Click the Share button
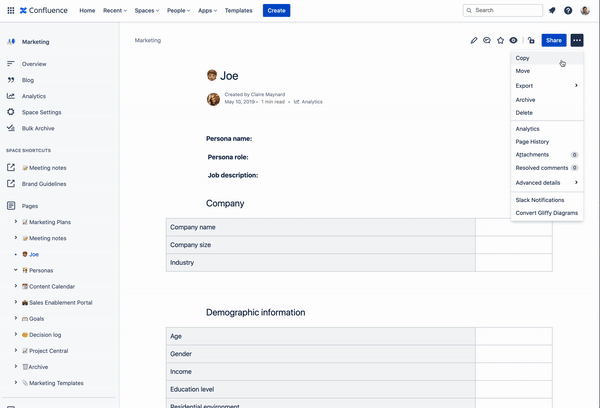Screen dimensions: 600x408 [554, 40]
